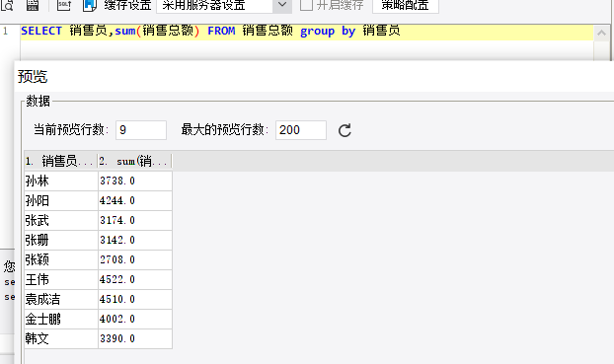Select the sum(销... column header

click(x=134, y=161)
